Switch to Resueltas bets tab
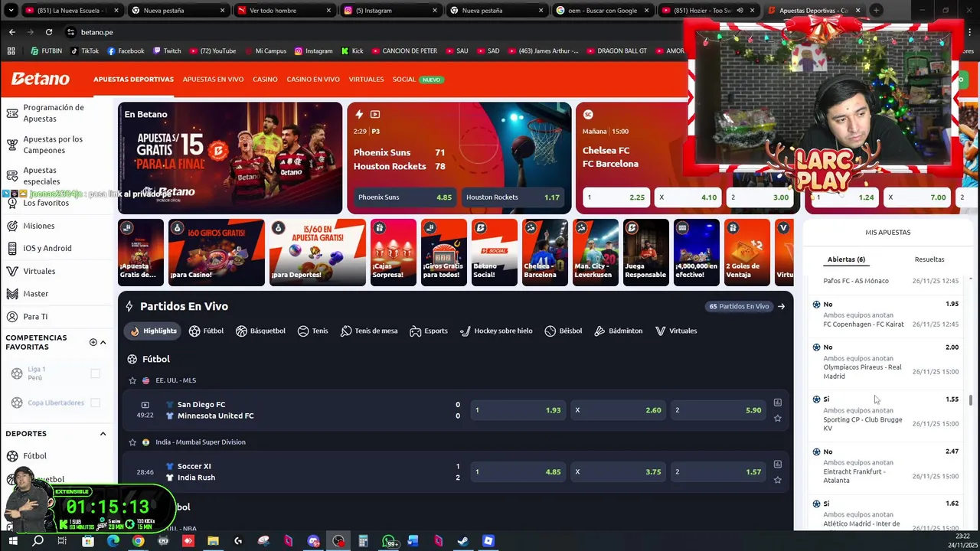Image resolution: width=980 pixels, height=551 pixels. [x=929, y=259]
